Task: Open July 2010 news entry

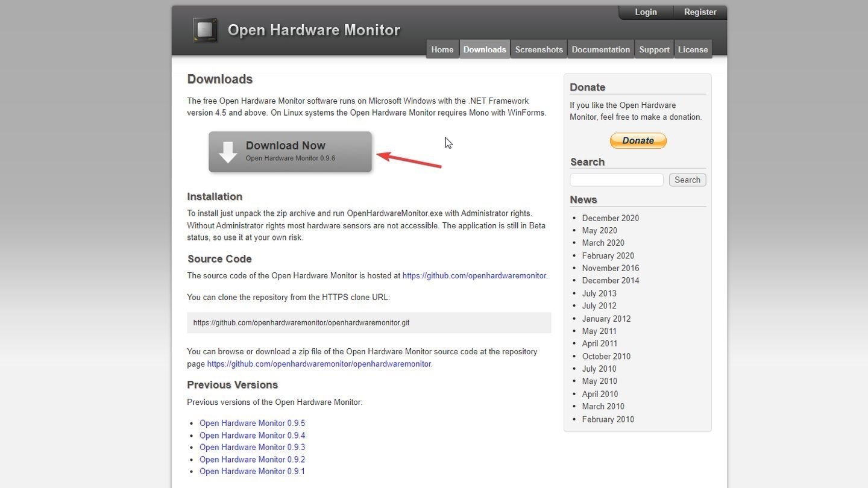Action: click(x=599, y=369)
